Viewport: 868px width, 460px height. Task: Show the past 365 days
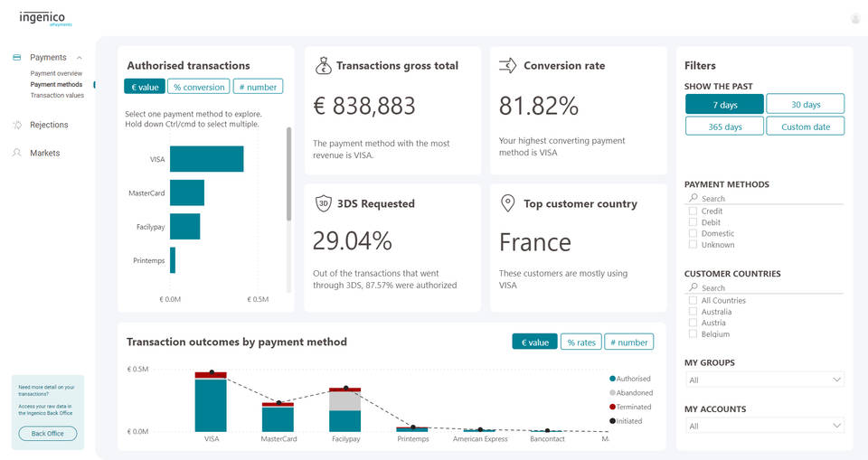[724, 127]
